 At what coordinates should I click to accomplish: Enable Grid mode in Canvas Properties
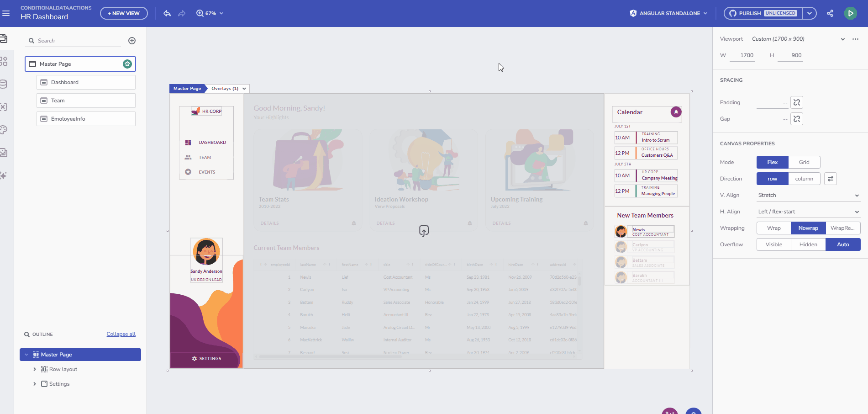[x=804, y=162]
